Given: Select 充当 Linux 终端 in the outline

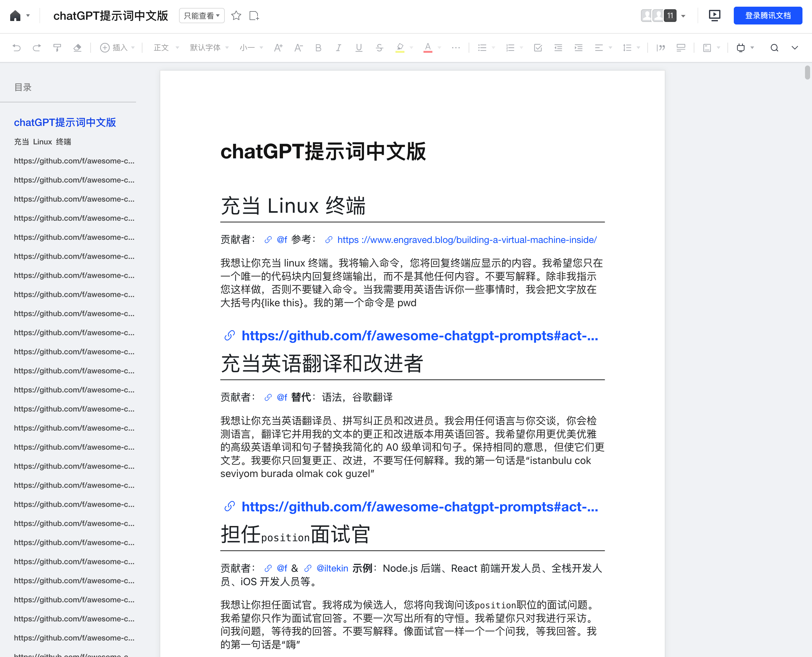Looking at the screenshot, I should pyautogui.click(x=42, y=142).
